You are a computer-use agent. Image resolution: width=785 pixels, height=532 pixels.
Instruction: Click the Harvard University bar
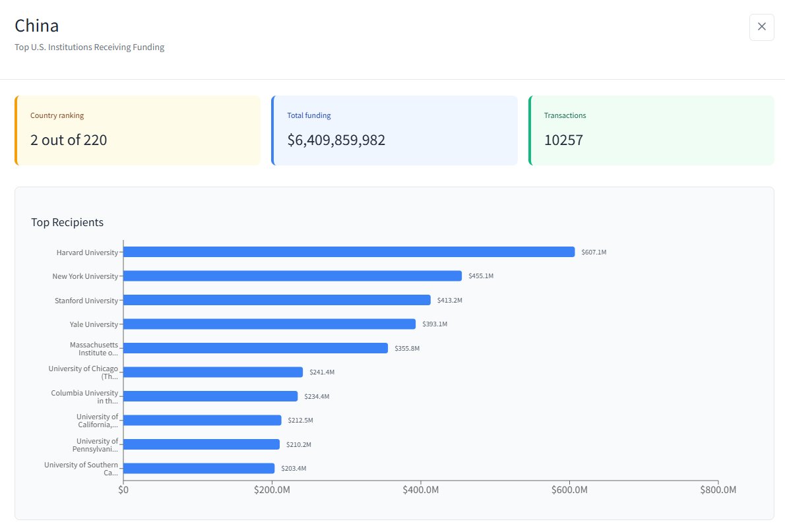click(x=348, y=252)
